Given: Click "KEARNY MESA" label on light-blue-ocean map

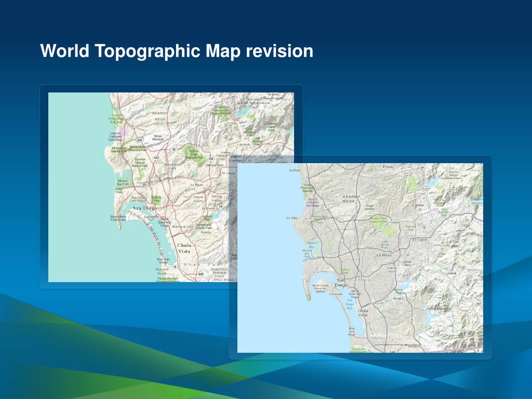Looking at the screenshot, I should pyautogui.click(x=351, y=199).
